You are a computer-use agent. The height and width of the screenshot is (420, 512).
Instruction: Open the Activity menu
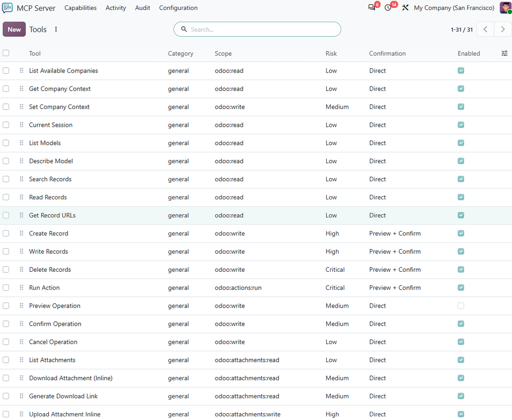pyautogui.click(x=116, y=8)
